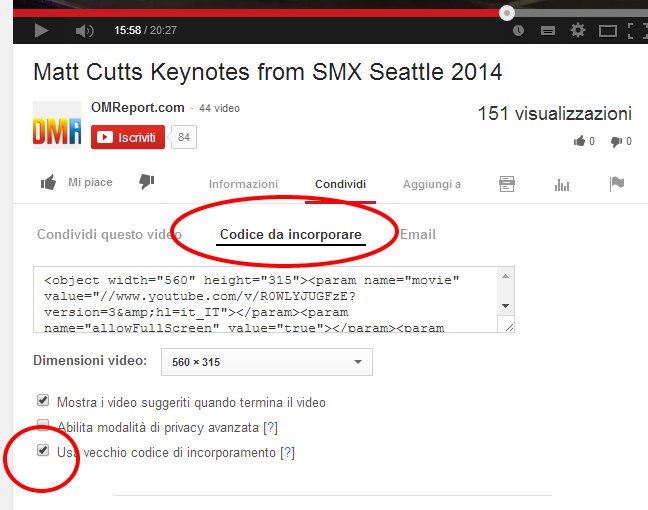Click the 15:58 / 20:27 time display
Viewport: 648px width, 510px height.
tap(145, 31)
